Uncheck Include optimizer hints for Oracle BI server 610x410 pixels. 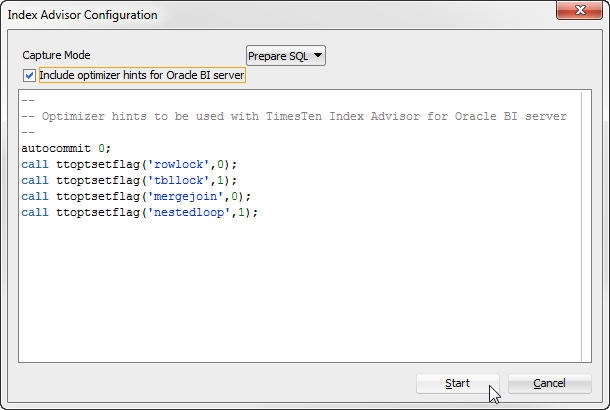point(29,75)
